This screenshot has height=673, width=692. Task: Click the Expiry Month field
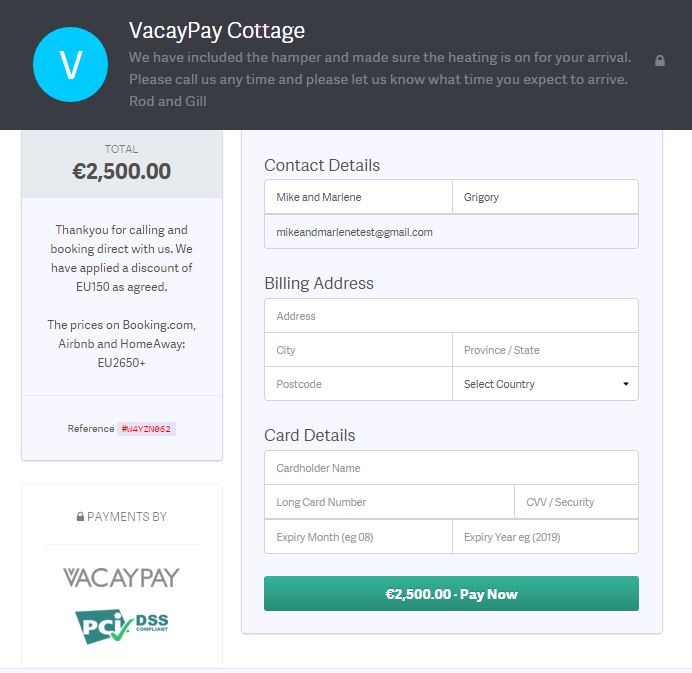pyautogui.click(x=358, y=537)
